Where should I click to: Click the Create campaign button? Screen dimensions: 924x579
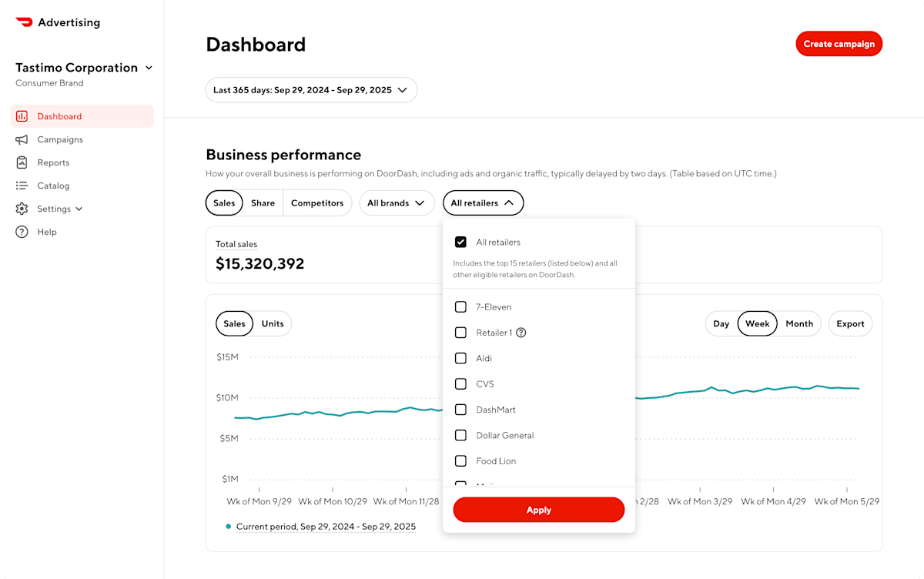click(x=839, y=44)
